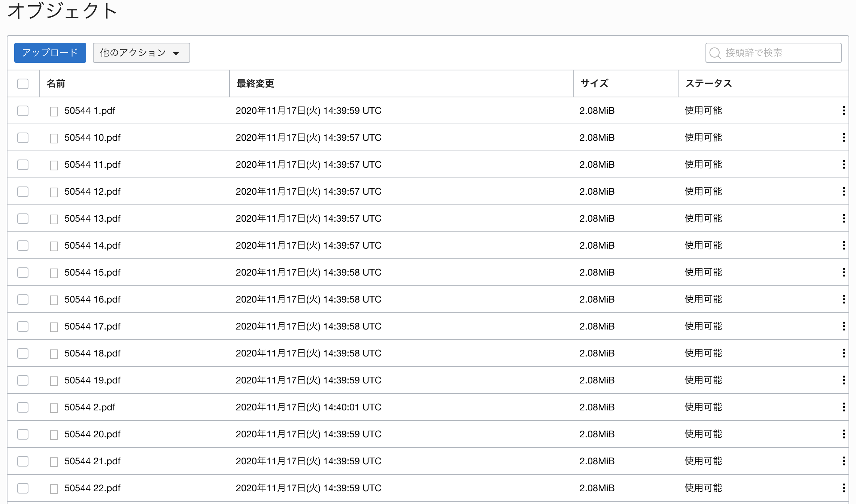Image resolution: width=856 pixels, height=504 pixels.
Task: Open kebab menu for 50544 12.pdf row
Action: pyautogui.click(x=843, y=191)
